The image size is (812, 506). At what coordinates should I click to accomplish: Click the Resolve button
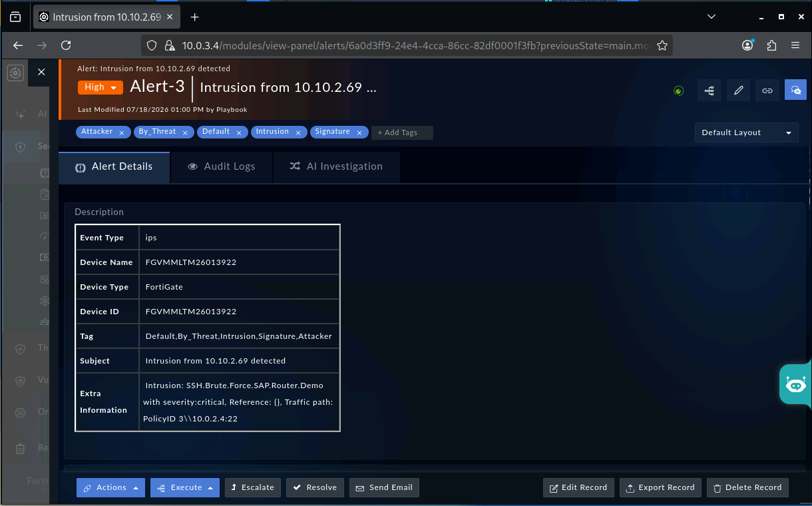[315, 487]
